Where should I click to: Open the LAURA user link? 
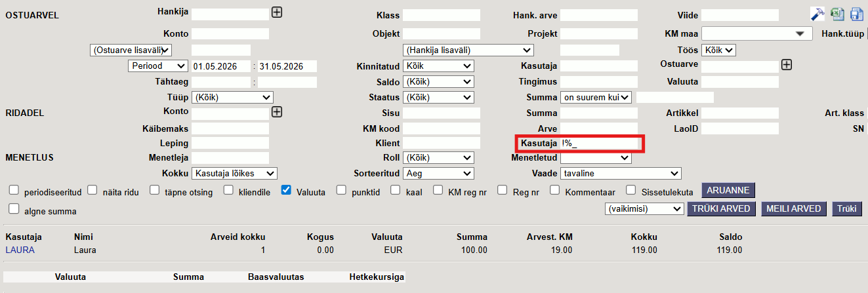point(20,250)
